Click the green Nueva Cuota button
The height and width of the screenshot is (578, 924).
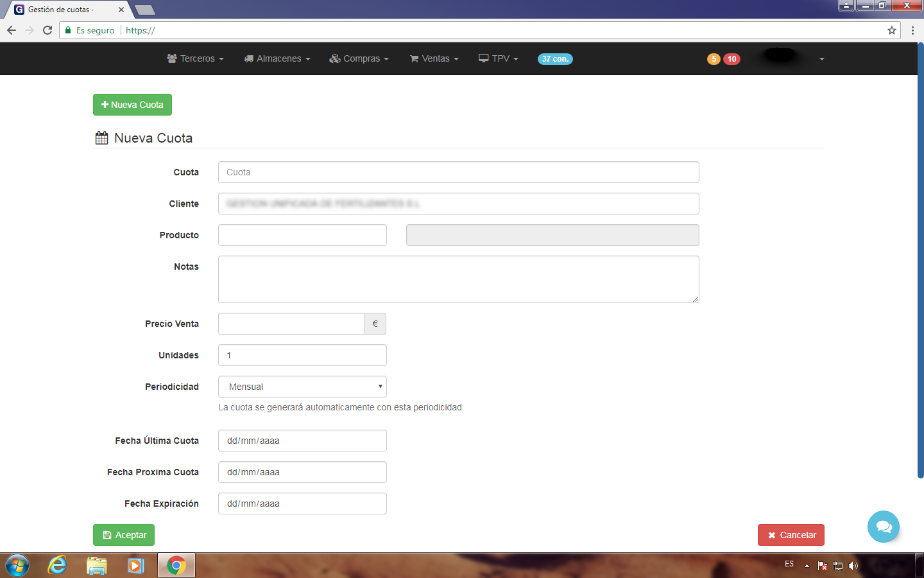(x=132, y=105)
